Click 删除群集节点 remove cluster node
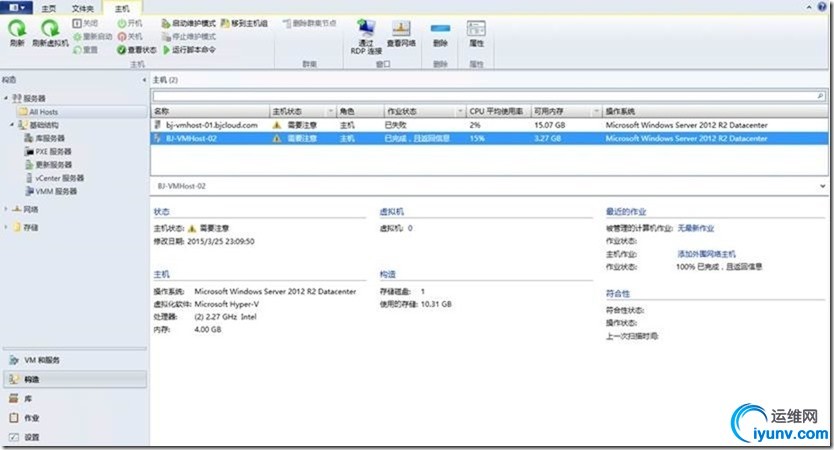The width and height of the screenshot is (834, 450). tap(309, 23)
